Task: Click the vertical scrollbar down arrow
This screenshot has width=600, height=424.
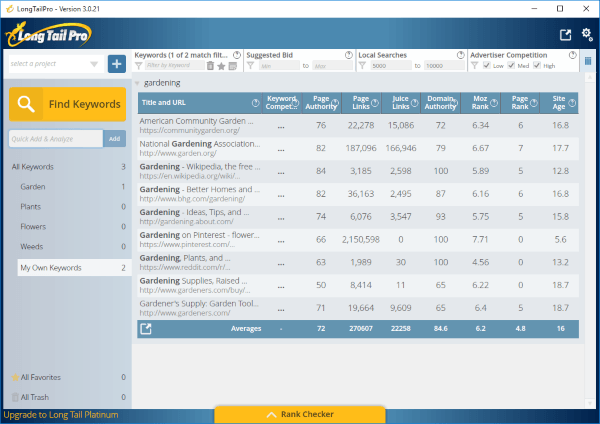Action: (x=590, y=403)
